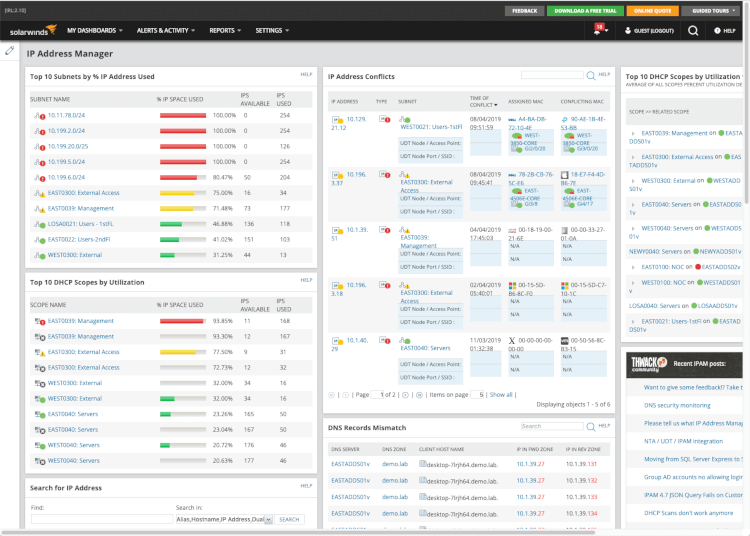Open the Alerts & Activity menu
750x536 pixels.
(165, 31)
